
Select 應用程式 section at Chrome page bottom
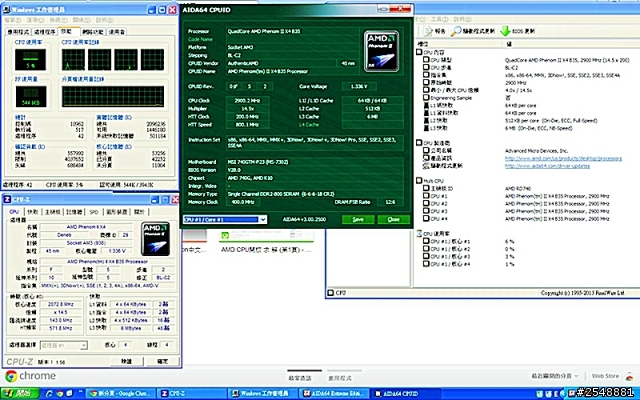point(340,378)
